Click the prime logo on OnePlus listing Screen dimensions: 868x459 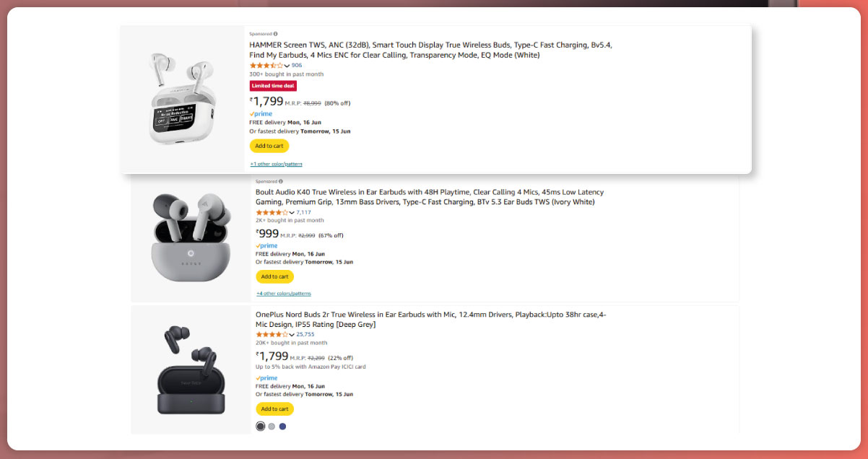click(x=266, y=378)
